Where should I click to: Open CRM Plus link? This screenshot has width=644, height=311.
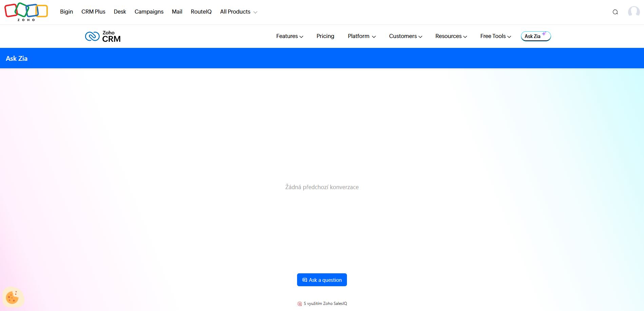click(93, 12)
